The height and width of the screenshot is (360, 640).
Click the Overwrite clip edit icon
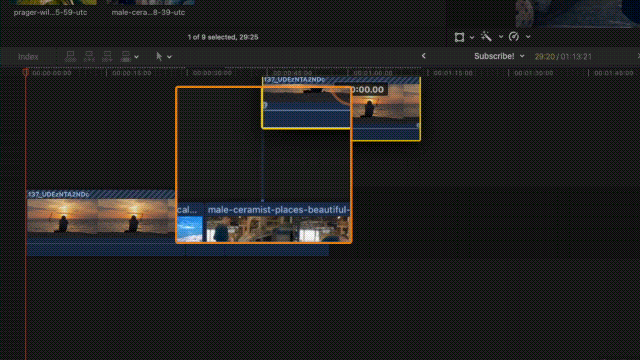[x=126, y=56]
